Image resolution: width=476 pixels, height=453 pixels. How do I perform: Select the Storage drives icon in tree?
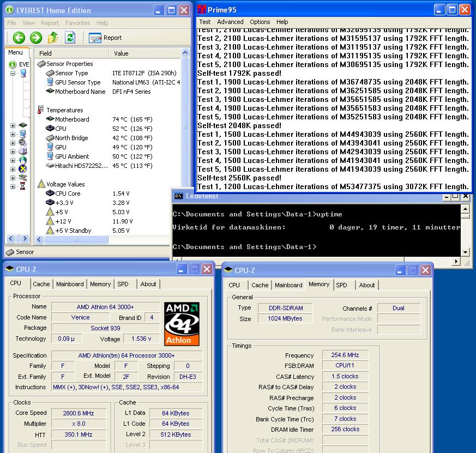point(23,151)
